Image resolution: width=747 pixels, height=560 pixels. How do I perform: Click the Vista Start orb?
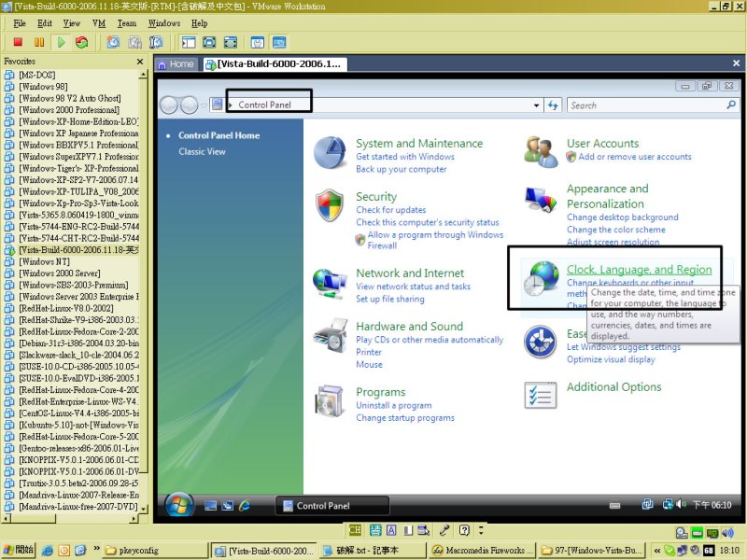[x=179, y=505]
